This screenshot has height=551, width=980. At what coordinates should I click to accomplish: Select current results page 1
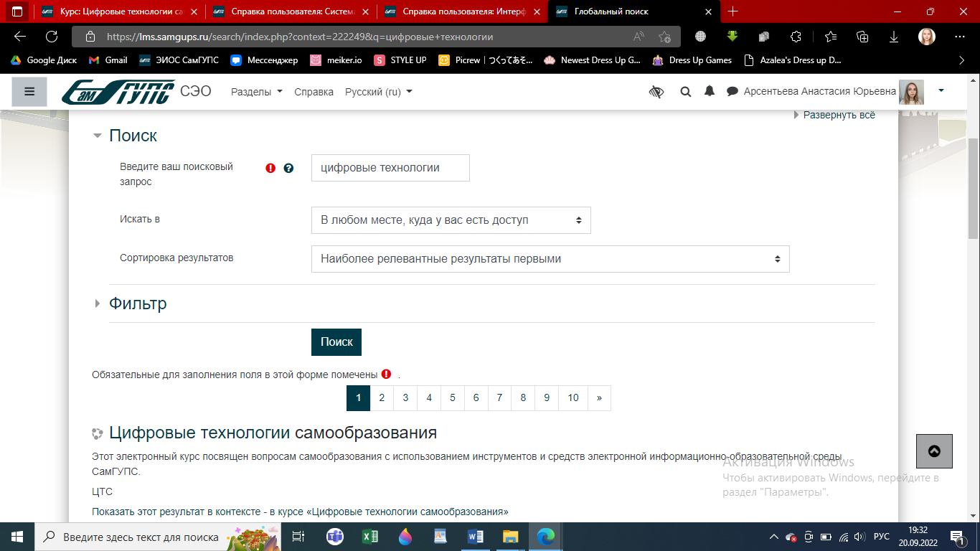[358, 397]
